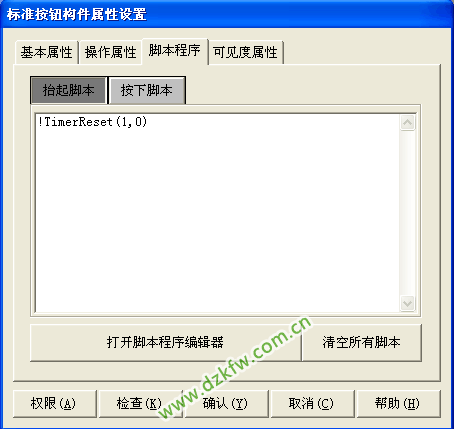Viewport: 454px width, 429px height.
Task: Click the 标准按钮构件属性设置 title bar
Action: (x=227, y=14)
